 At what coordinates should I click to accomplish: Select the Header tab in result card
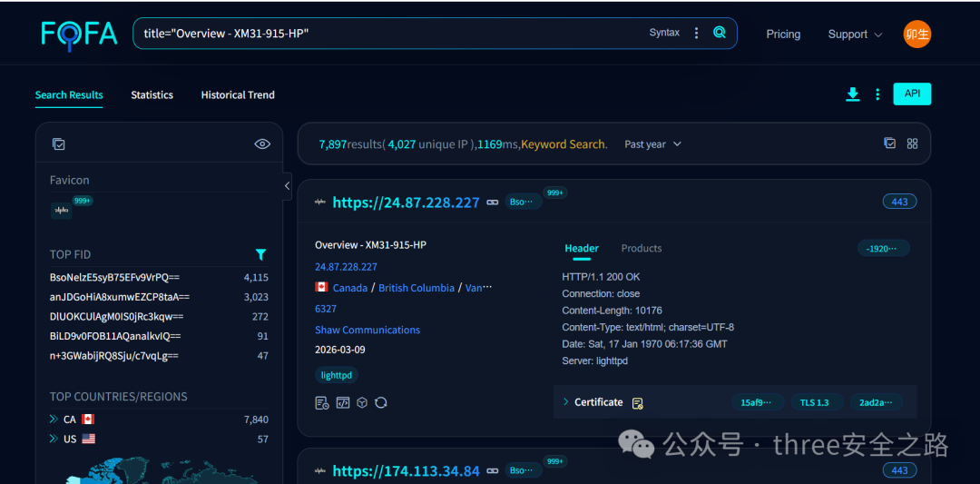pyautogui.click(x=582, y=248)
